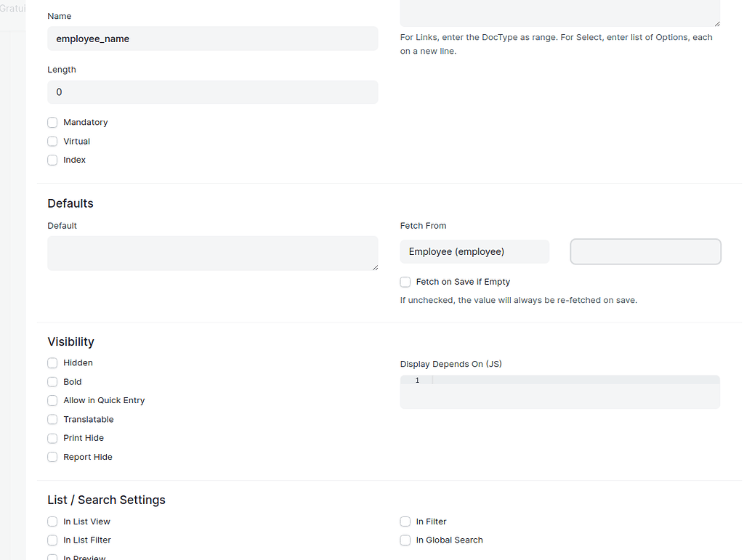Tick the Report Hide checkbox
Screen dimensions: 744x560
52,457
